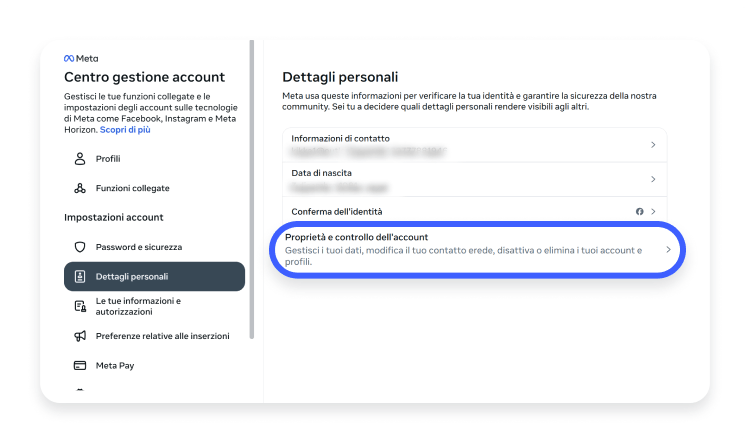Viewport: 750px width, 443px height.
Task: Click the Password e sicurezza shield icon
Action: click(80, 247)
